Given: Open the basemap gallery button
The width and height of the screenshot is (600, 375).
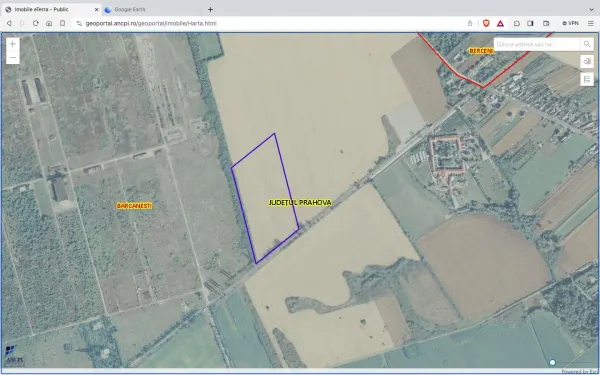Looking at the screenshot, I should tap(587, 61).
